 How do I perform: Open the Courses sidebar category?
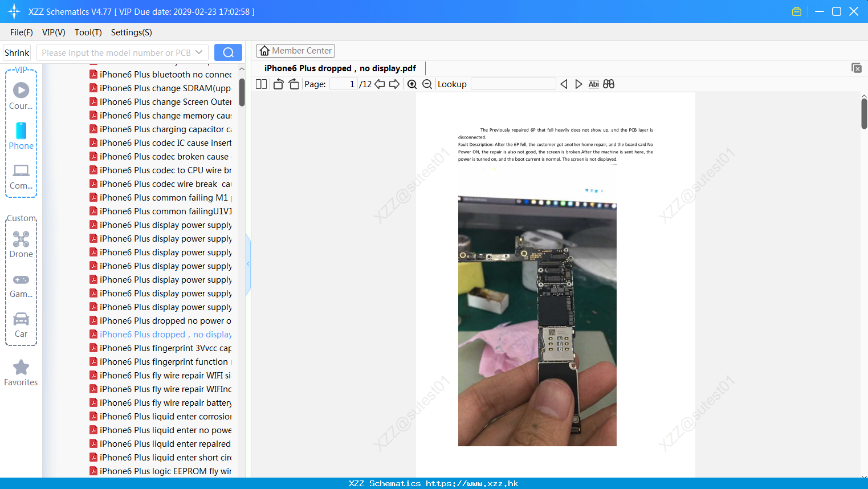[21, 96]
